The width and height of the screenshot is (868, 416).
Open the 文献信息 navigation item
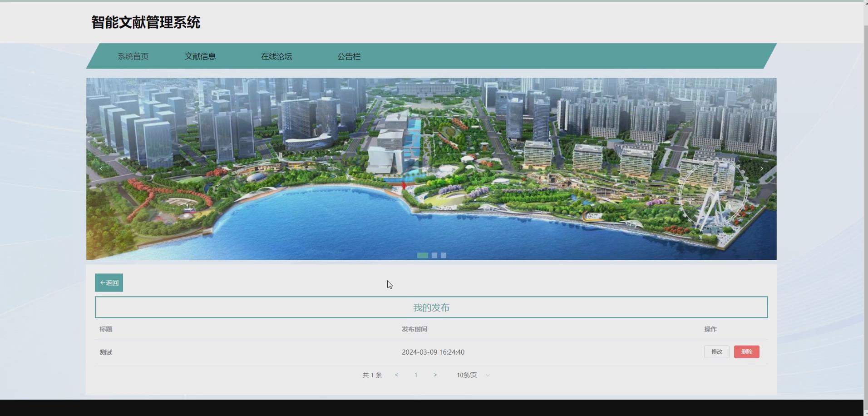coord(200,56)
